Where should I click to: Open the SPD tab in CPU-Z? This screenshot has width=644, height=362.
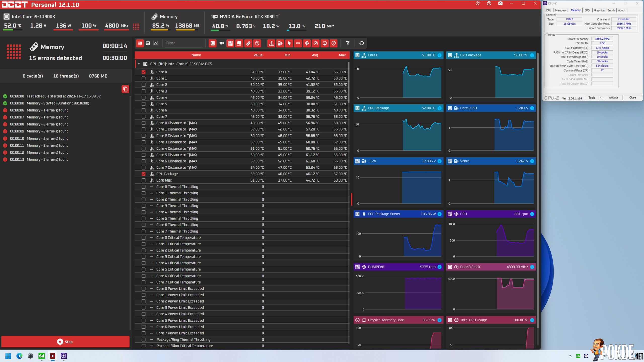[587, 10]
